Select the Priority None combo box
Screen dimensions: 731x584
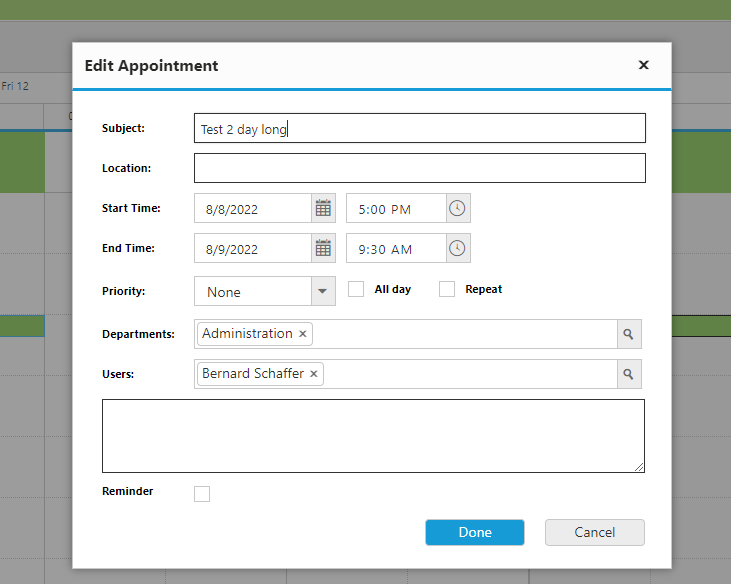[265, 291]
